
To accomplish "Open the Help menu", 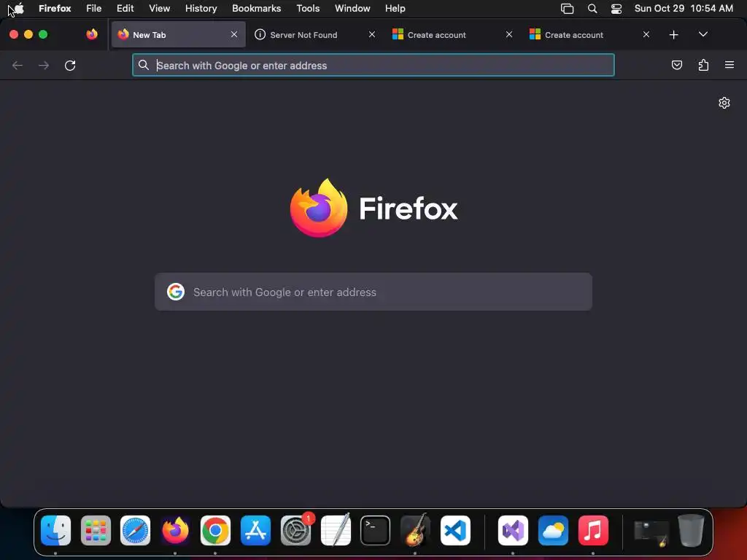I will [x=395, y=8].
